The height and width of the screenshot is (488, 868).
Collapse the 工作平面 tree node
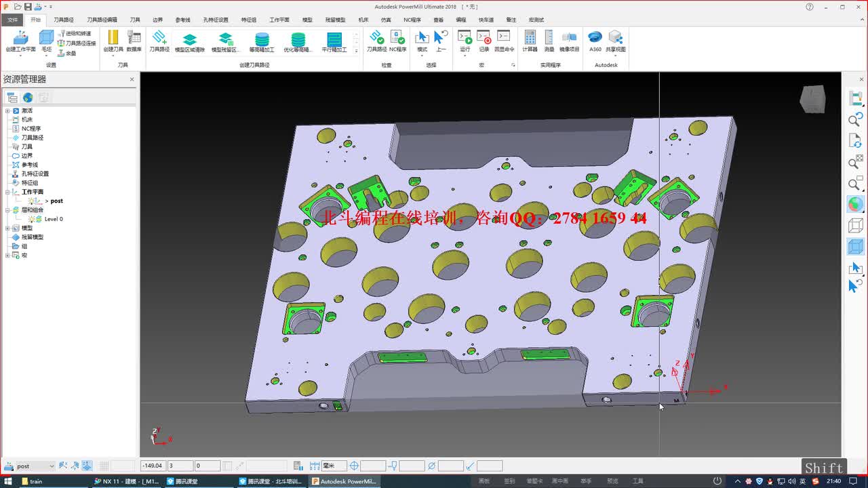(x=7, y=192)
